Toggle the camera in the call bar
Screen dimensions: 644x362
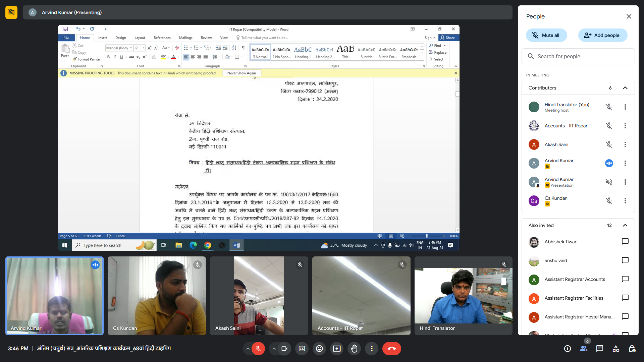(x=284, y=349)
